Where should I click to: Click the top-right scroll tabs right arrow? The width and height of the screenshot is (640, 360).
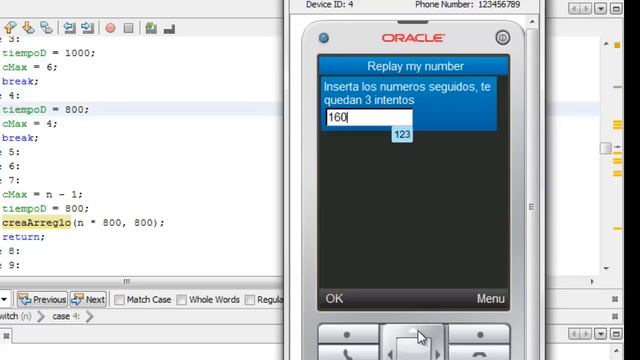pos(585,9)
